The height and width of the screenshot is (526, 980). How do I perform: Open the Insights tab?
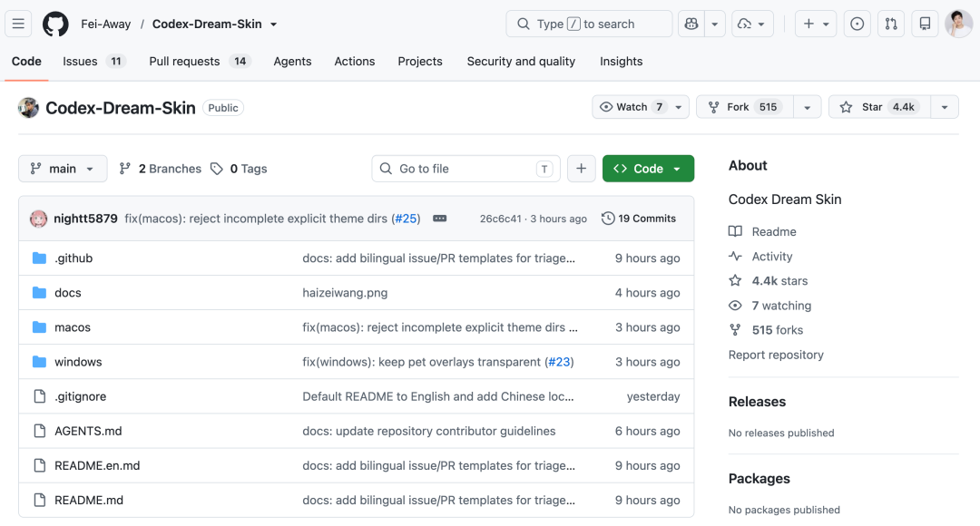621,62
